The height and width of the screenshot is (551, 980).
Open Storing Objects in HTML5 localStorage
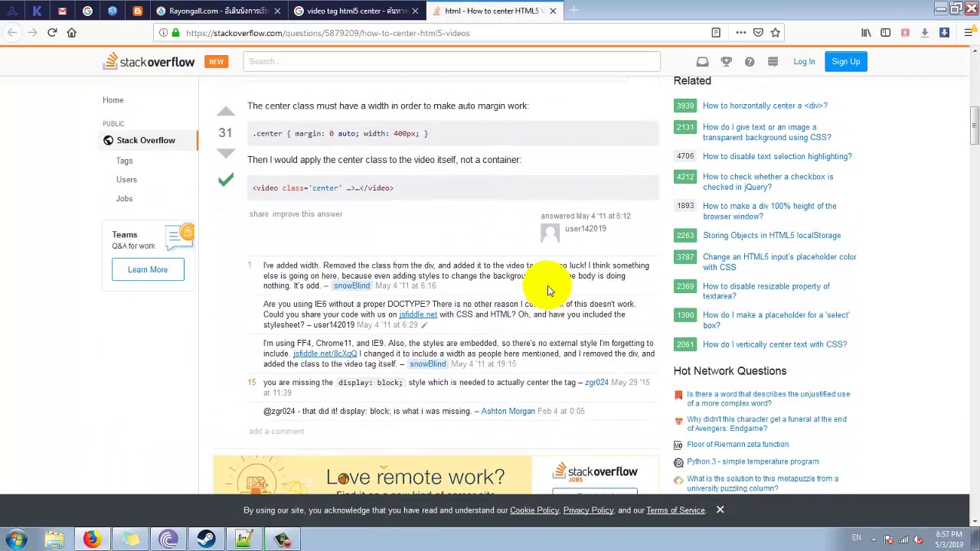772,236
